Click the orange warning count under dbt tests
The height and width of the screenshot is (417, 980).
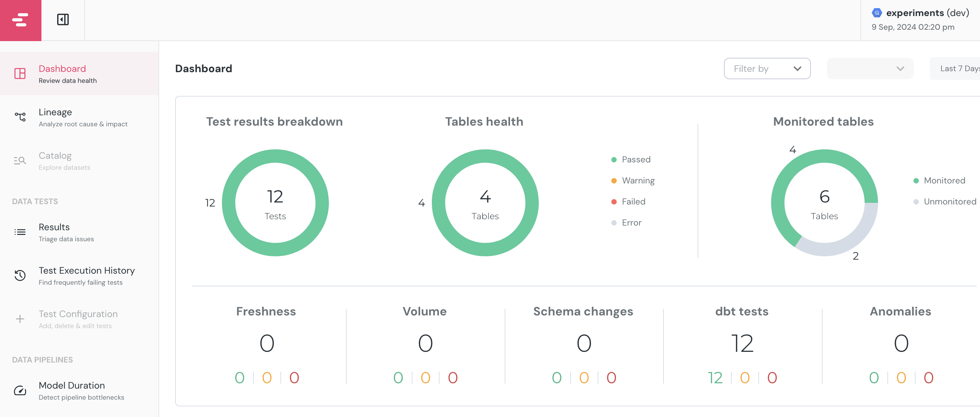pos(745,378)
